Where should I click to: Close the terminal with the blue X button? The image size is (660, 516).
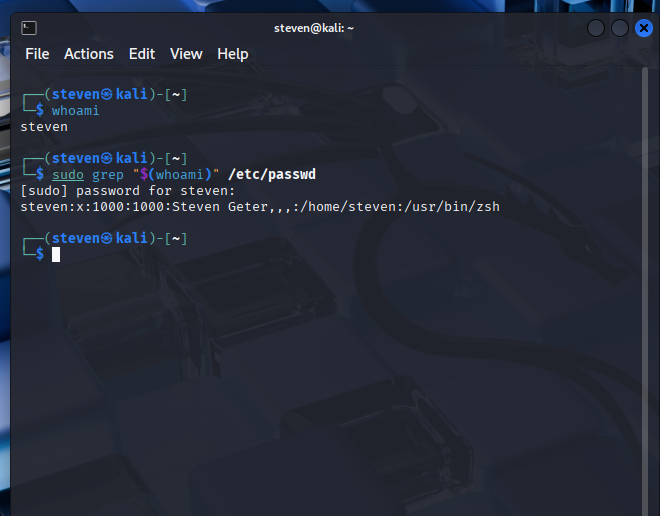642,28
